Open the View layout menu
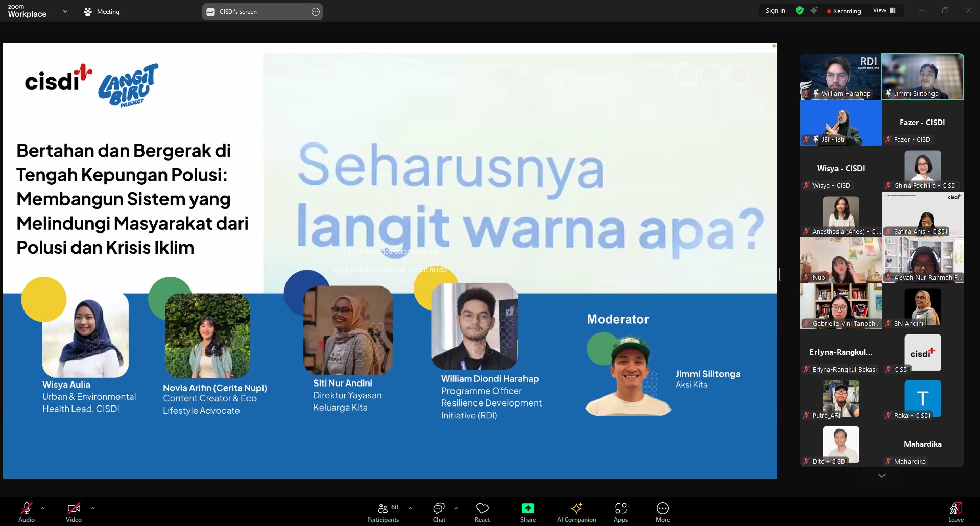 click(x=885, y=10)
